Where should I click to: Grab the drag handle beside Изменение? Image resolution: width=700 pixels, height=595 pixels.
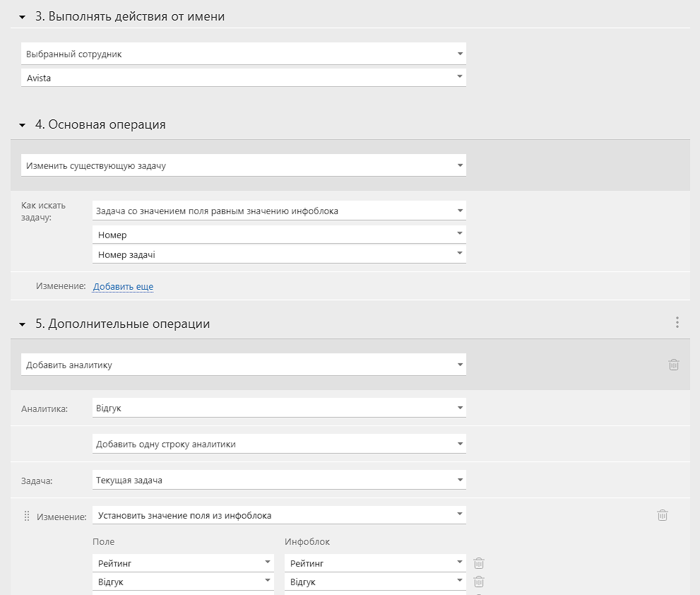click(x=27, y=517)
